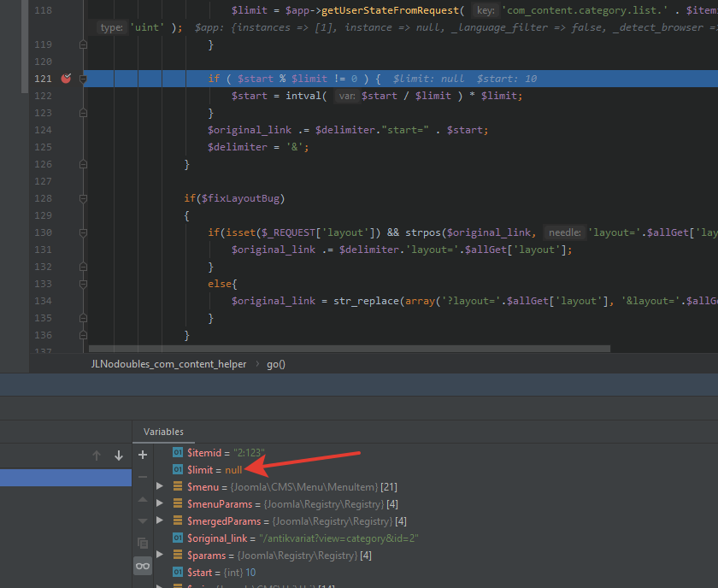Click line number 124 in the gutter
The image size is (718, 588).
(x=43, y=130)
